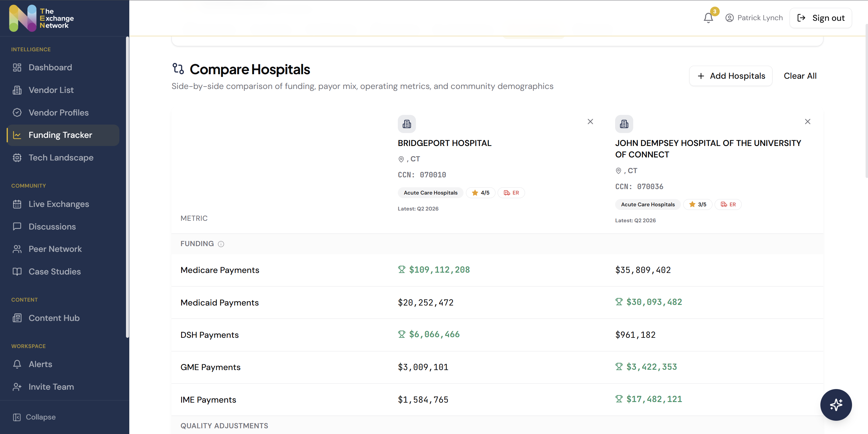The width and height of the screenshot is (868, 434).
Task: Click John Dempsey's 3/5 star rating badge
Action: click(x=697, y=205)
